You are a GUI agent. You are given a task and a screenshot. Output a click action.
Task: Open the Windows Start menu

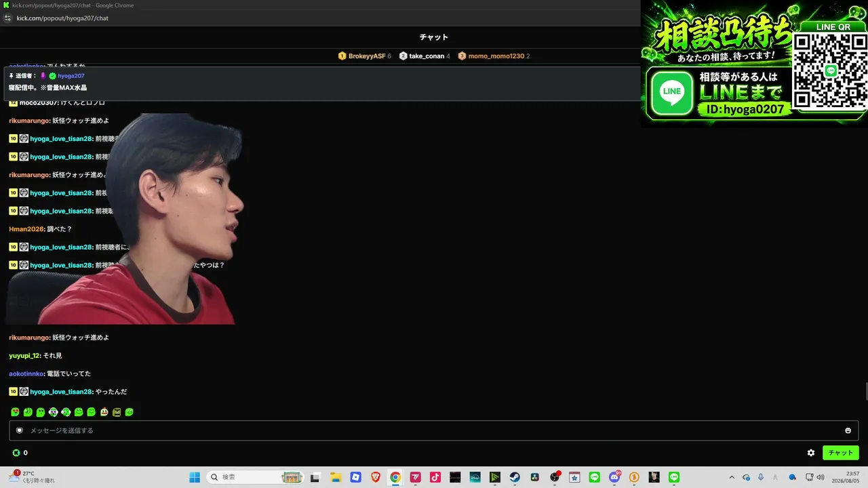[195, 477]
